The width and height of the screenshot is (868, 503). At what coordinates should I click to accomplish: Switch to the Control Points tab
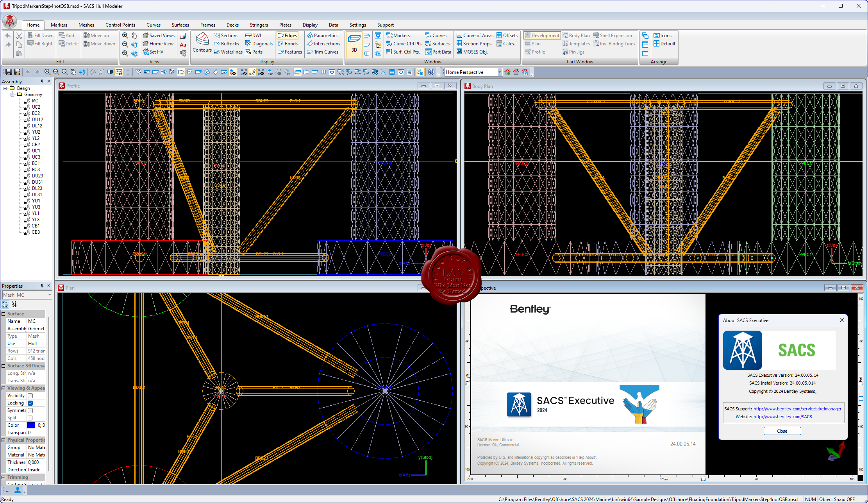click(x=120, y=25)
